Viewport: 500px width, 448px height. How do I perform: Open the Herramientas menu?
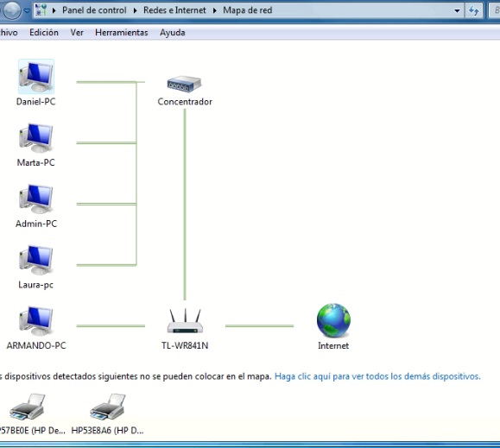(x=122, y=33)
